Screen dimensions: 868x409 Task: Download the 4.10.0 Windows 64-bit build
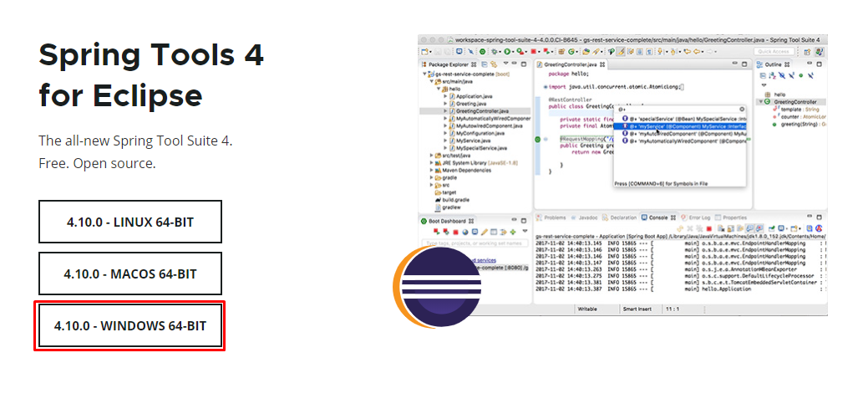point(130,326)
